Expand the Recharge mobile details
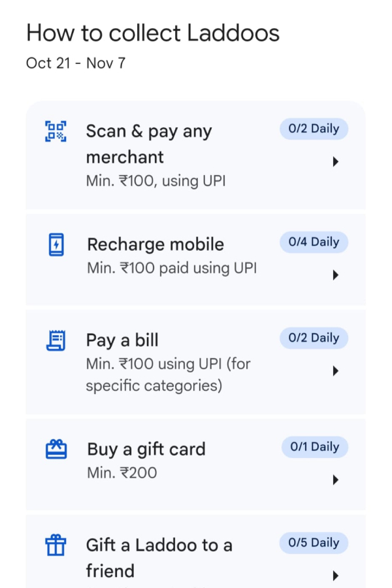392x588 pixels. coord(336,274)
